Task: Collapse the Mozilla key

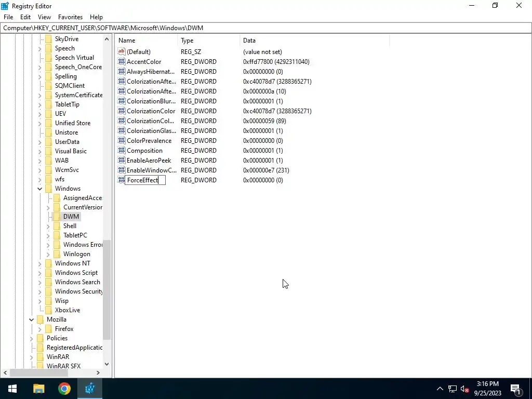Action: 31,320
